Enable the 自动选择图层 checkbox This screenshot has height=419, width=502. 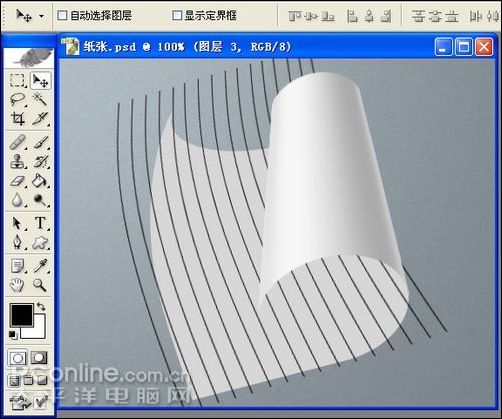pyautogui.click(x=62, y=15)
